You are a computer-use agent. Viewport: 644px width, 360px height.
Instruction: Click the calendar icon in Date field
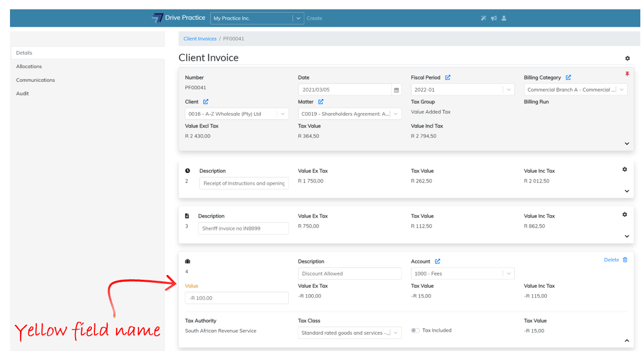396,90
